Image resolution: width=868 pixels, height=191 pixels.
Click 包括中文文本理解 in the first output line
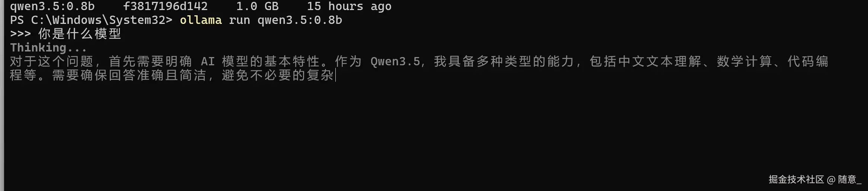[646, 62]
